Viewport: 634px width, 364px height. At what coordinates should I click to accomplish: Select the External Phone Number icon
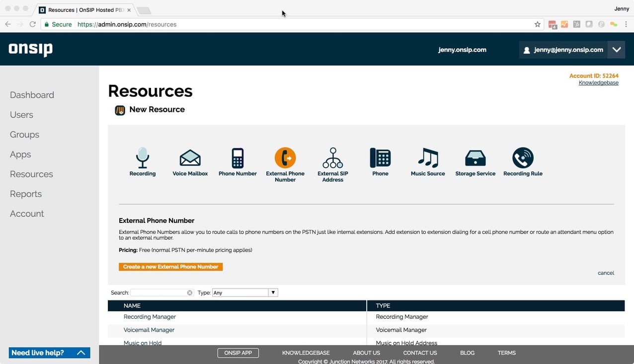[x=285, y=158]
